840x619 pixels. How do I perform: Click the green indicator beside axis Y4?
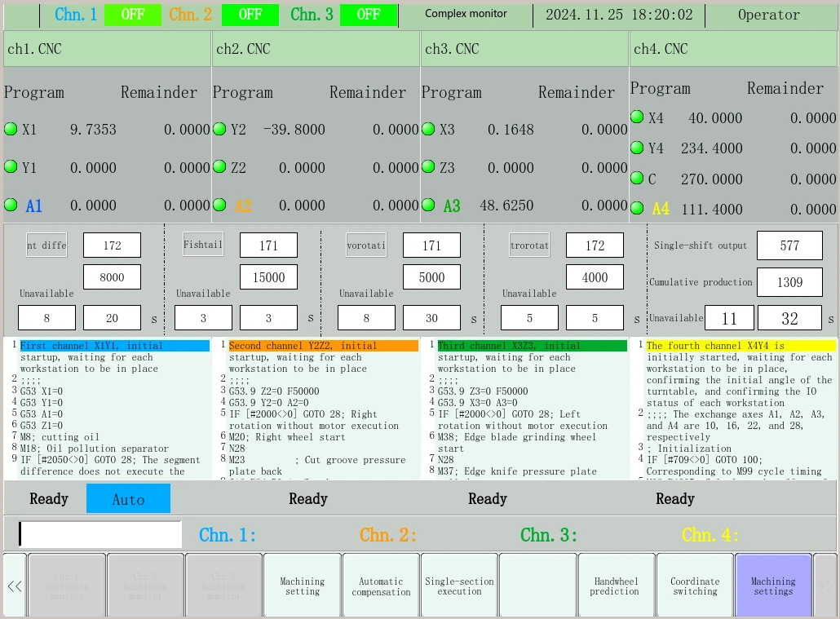point(637,148)
